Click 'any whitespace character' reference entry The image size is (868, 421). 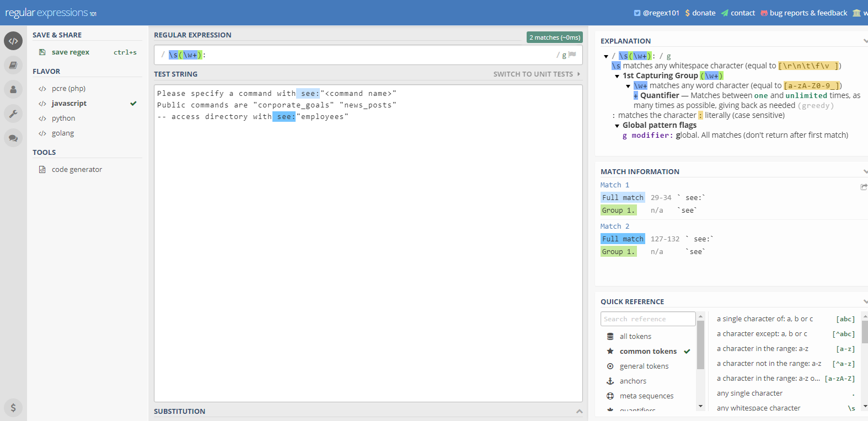(x=759, y=408)
